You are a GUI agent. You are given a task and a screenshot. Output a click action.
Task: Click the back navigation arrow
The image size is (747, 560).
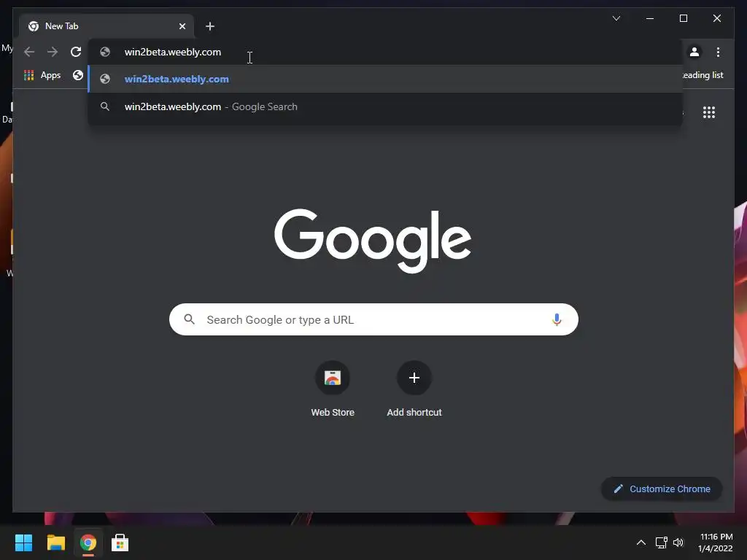click(x=29, y=52)
